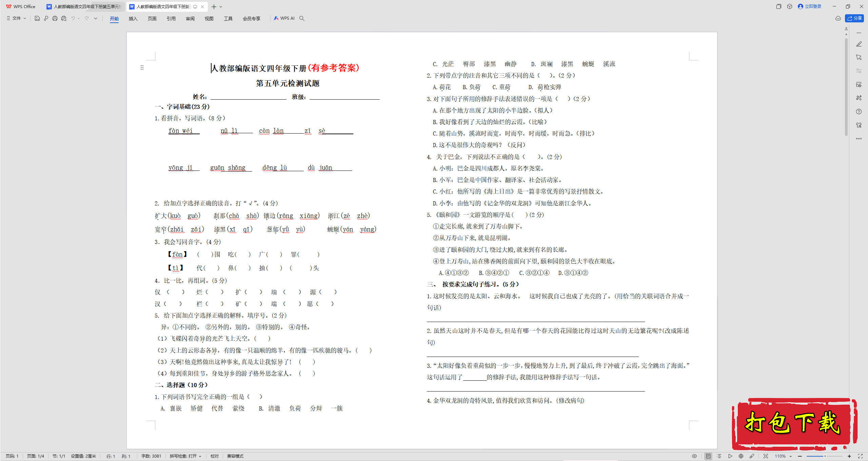
Task: Switch to the 视图 ribbon tab
Action: [x=209, y=19]
